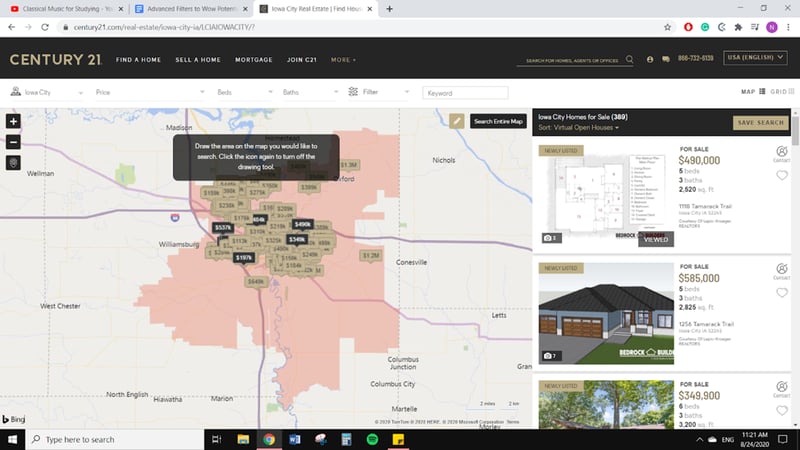Reload the page in Chrome
This screenshot has width=800, height=450.
click(45, 27)
